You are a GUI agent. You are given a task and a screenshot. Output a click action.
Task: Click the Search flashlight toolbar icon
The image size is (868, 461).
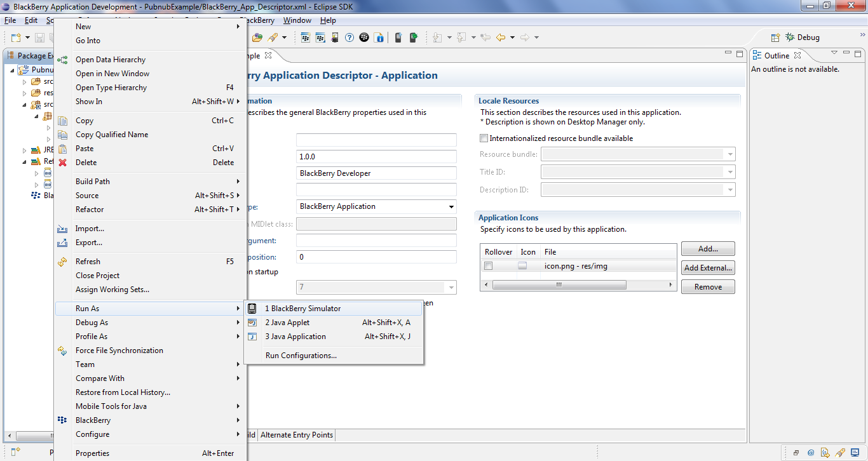pos(273,37)
